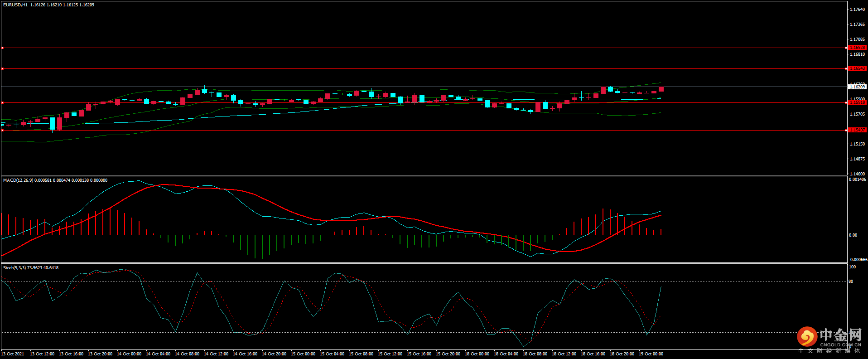Click the 18 Oct 00:00 time label
This screenshot has width=868, height=359.
point(477,354)
